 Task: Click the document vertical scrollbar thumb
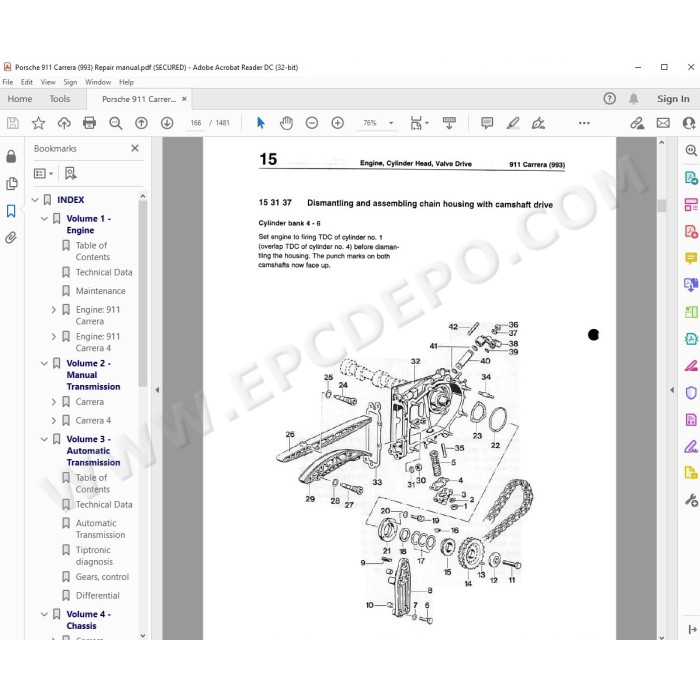pyautogui.click(x=662, y=205)
